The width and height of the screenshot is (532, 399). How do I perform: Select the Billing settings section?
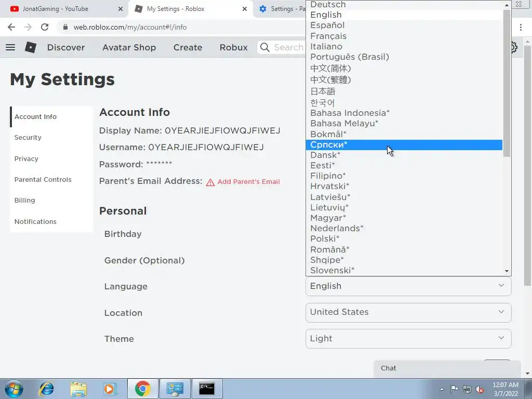[51, 200]
